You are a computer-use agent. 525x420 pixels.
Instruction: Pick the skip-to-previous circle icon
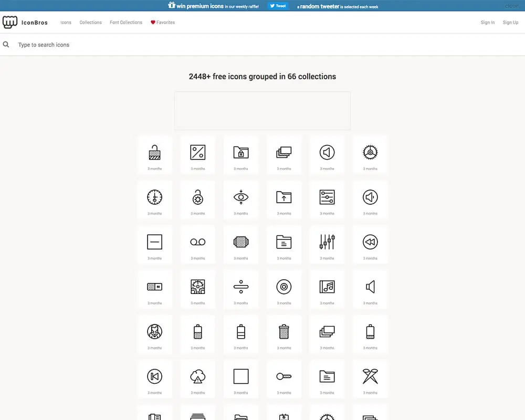click(x=155, y=376)
